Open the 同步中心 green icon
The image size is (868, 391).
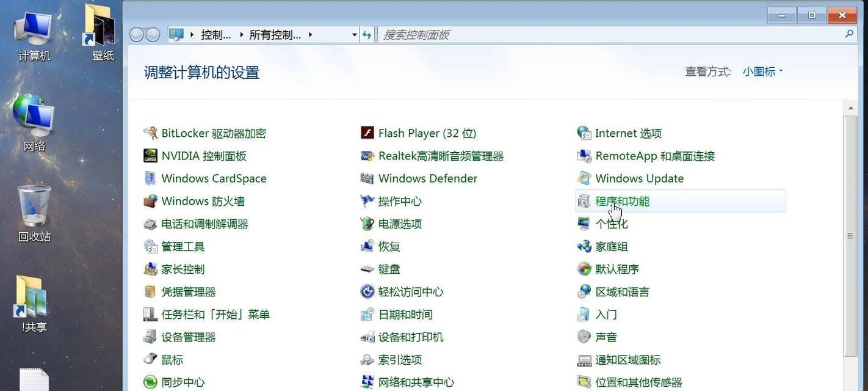pos(150,382)
